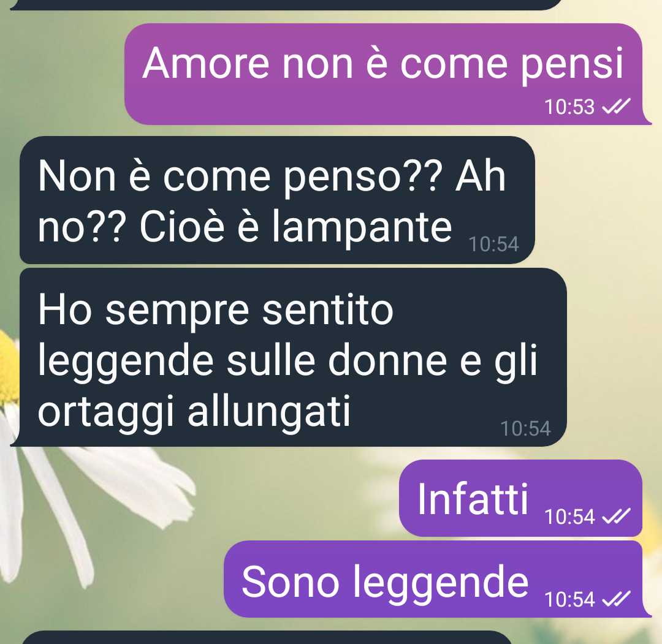Screen dimensions: 662x644
Task: Tap the 10:53 timestamp on the purple message
Action: (569, 107)
